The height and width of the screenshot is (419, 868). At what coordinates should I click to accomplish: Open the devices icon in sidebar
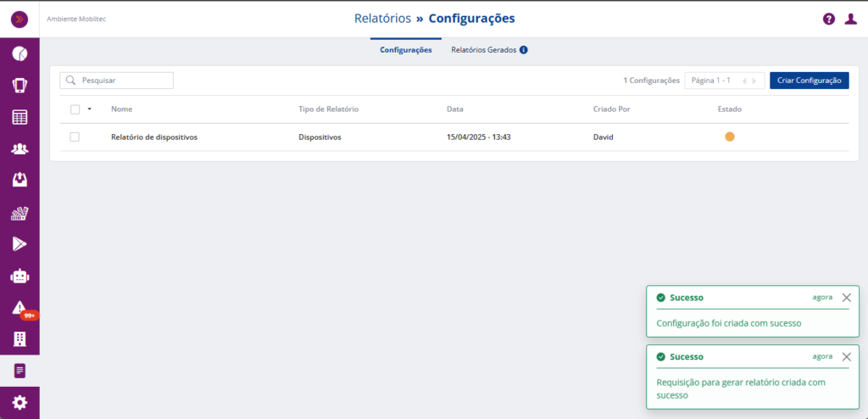[19, 85]
